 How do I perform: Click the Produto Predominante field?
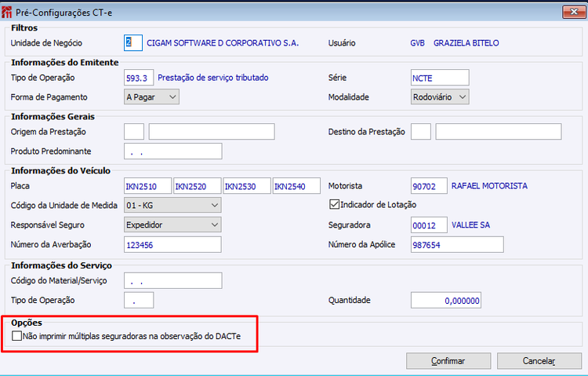point(173,151)
